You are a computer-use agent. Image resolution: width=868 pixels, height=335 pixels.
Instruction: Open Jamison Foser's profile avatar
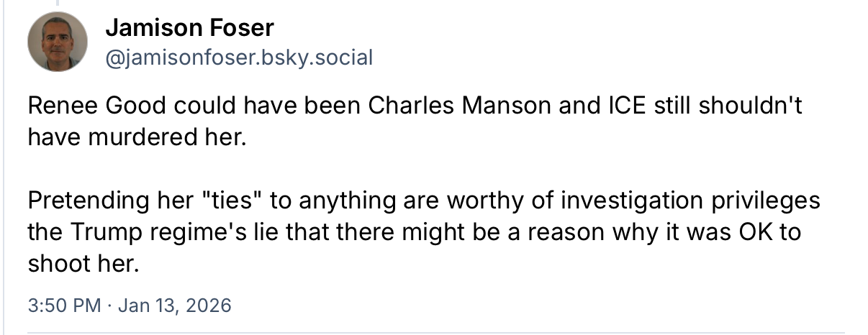(58, 42)
